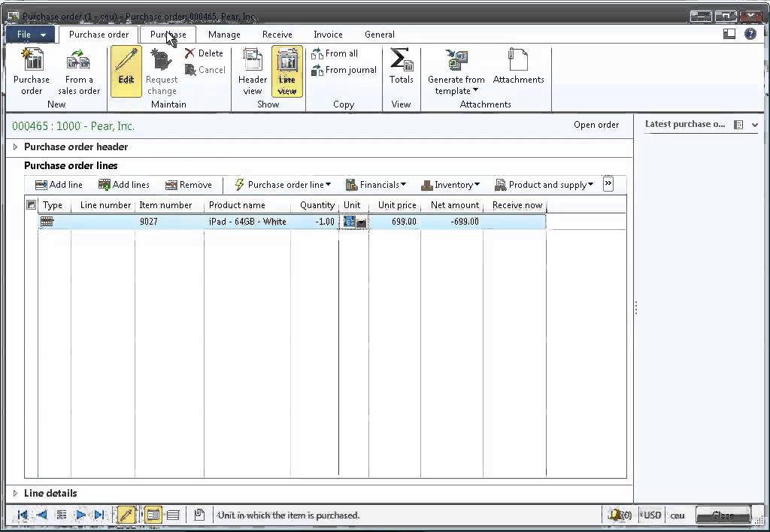Switch to details view icon in status bar
The image size is (770, 532).
point(153,515)
